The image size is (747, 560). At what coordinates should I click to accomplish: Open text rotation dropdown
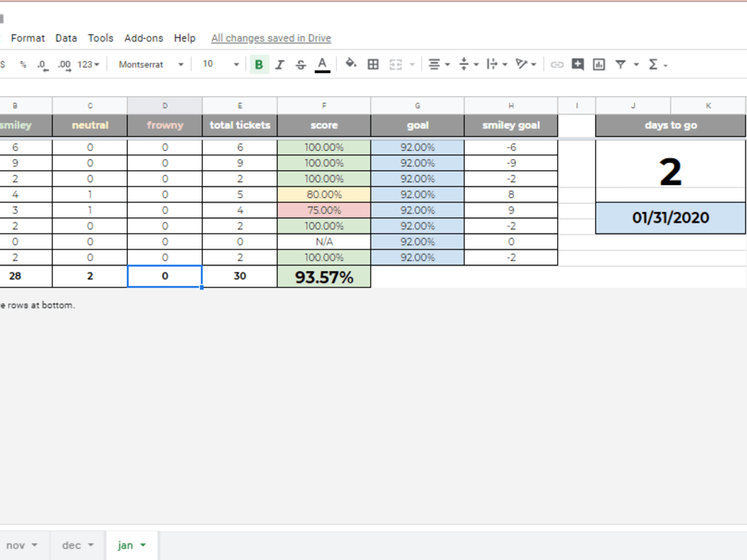[x=526, y=64]
